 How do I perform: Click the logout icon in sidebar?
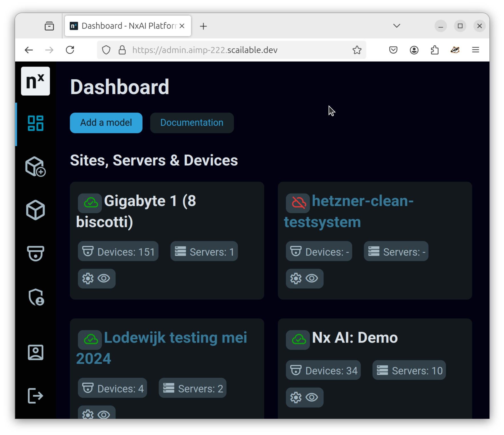(35, 396)
